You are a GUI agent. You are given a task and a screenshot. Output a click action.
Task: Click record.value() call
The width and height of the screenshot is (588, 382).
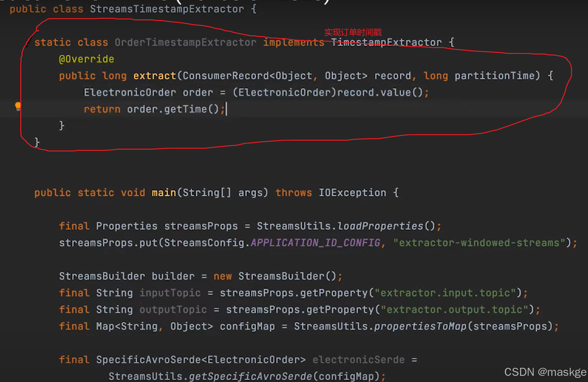pyautogui.click(x=380, y=92)
